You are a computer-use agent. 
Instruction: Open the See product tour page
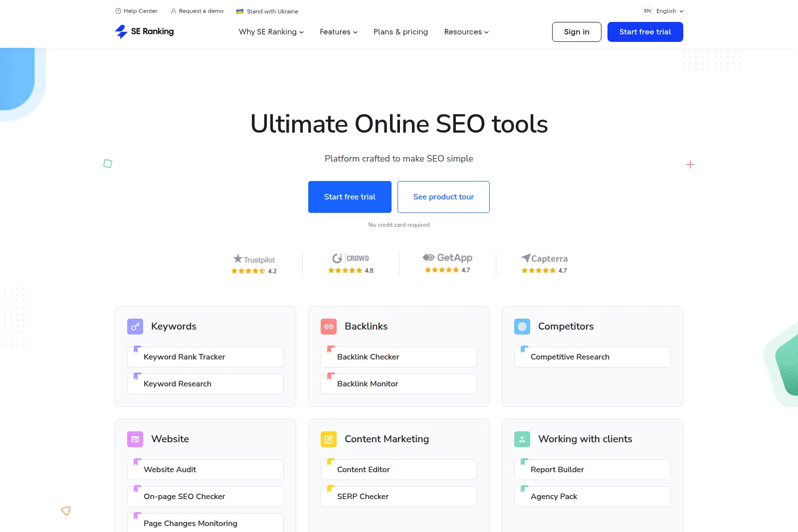pyautogui.click(x=443, y=196)
